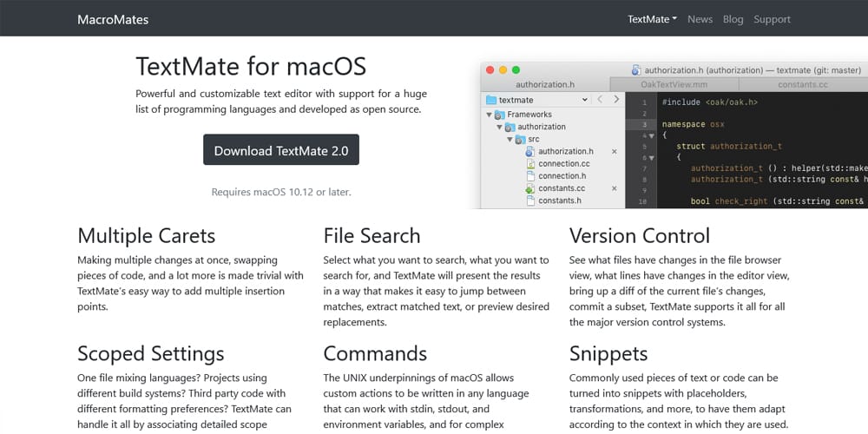Click the red close window button
This screenshot has width=868, height=434.
[x=490, y=70]
